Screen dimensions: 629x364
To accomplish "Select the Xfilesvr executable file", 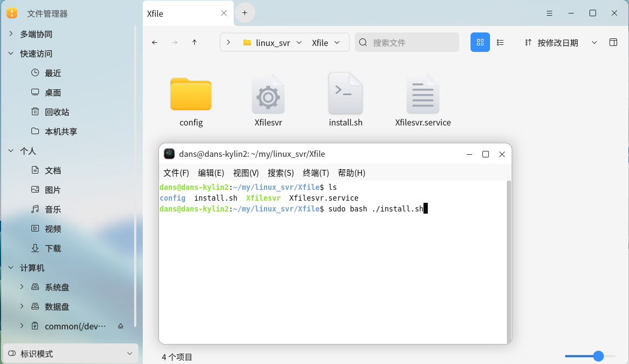I will (x=268, y=100).
